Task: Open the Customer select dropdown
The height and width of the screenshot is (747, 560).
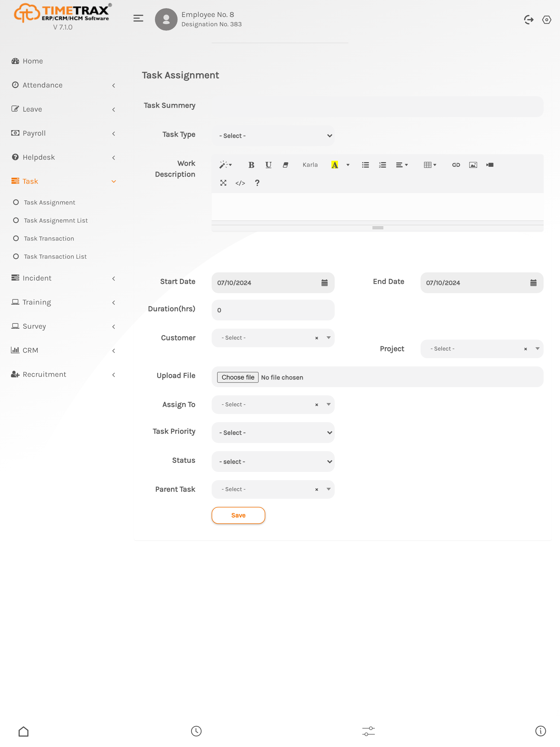Action: point(273,338)
